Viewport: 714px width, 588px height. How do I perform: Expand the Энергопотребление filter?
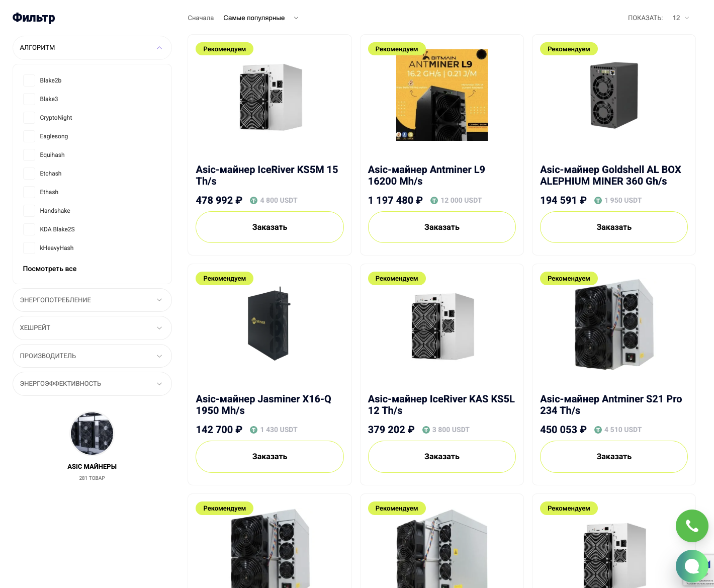coord(92,300)
